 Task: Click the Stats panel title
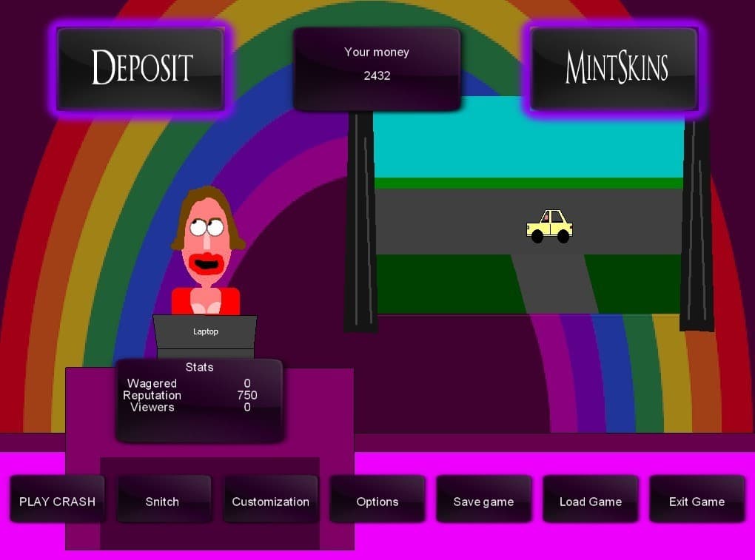tap(199, 367)
